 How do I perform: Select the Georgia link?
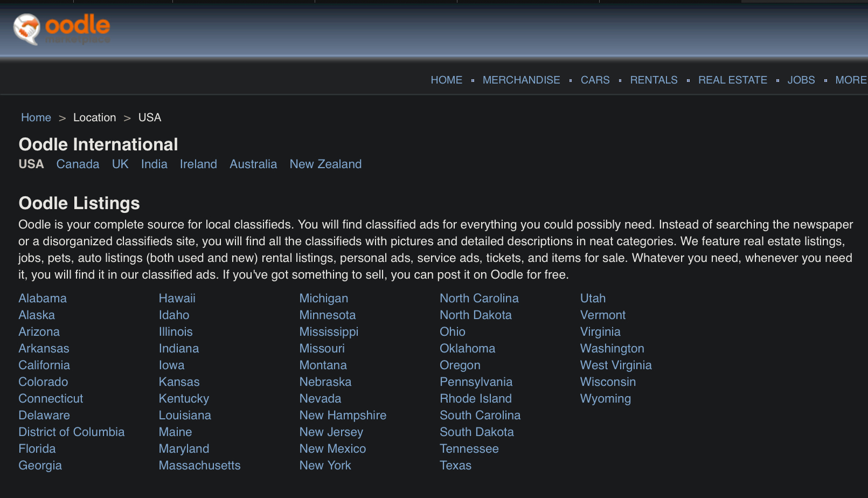[x=40, y=466]
